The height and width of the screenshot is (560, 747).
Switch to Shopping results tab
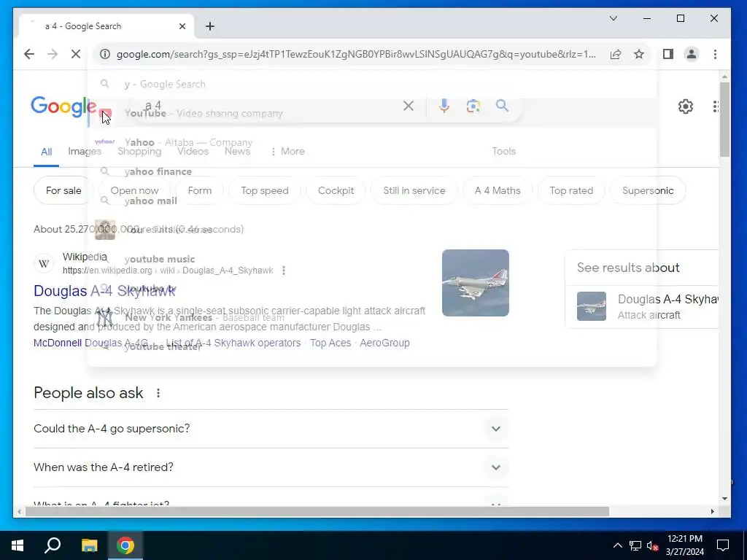coord(139,152)
